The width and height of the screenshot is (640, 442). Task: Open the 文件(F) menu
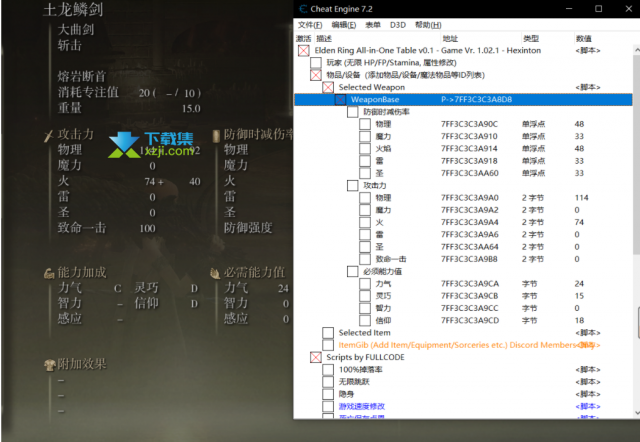click(x=310, y=25)
